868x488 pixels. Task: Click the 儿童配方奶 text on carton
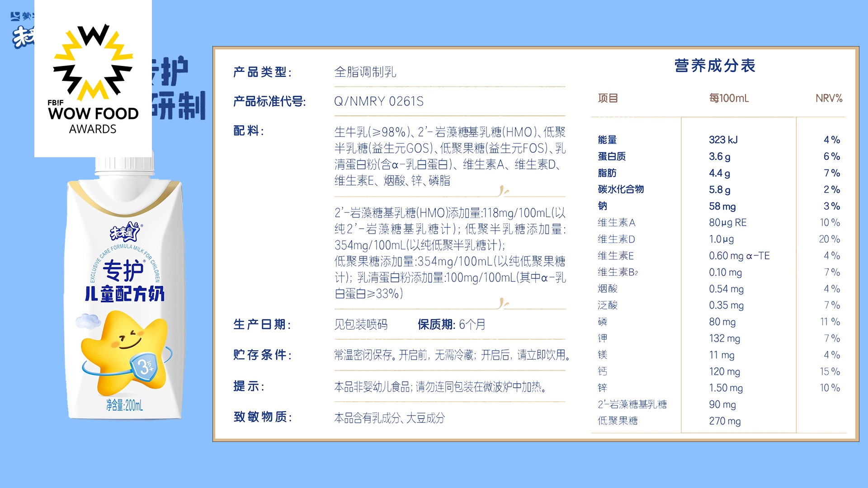pos(125,294)
